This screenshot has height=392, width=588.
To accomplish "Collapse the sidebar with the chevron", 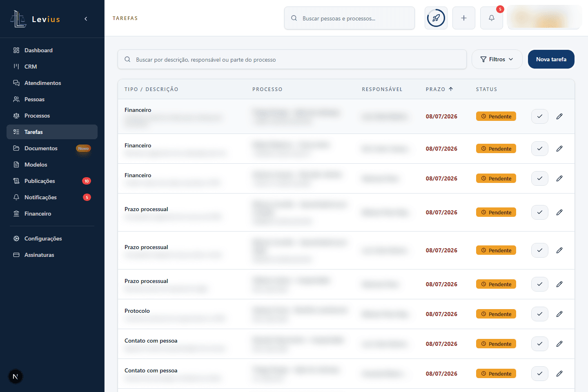I will coord(86,19).
